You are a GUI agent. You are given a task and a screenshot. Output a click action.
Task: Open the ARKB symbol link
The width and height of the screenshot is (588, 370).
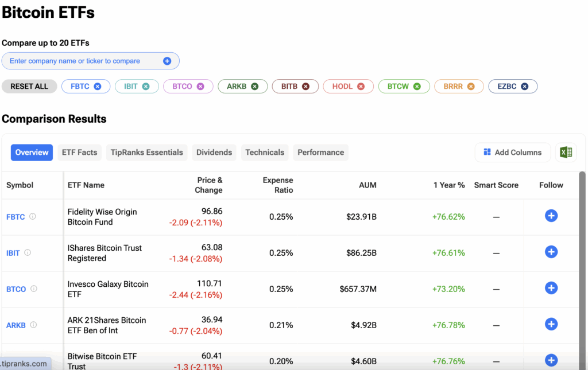pos(16,325)
